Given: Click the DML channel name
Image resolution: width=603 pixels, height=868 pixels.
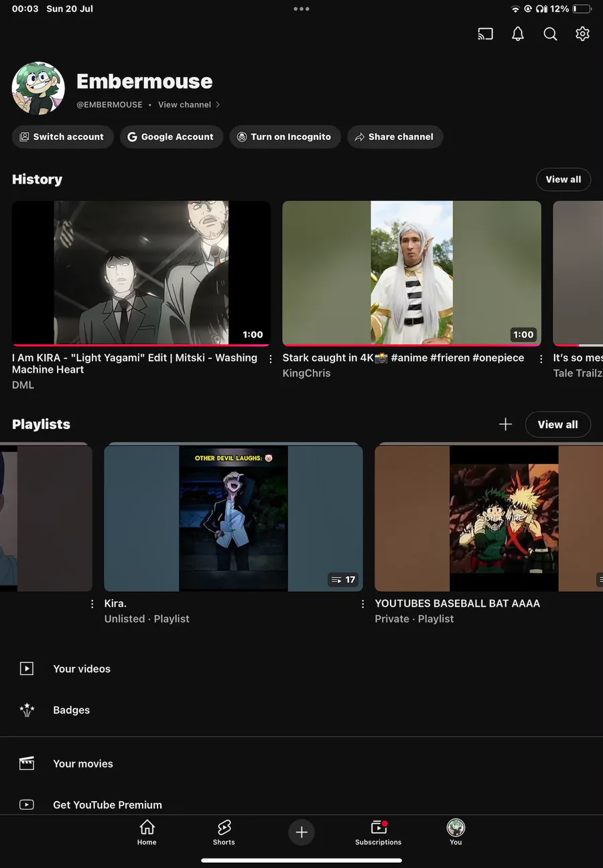Looking at the screenshot, I should pos(23,385).
